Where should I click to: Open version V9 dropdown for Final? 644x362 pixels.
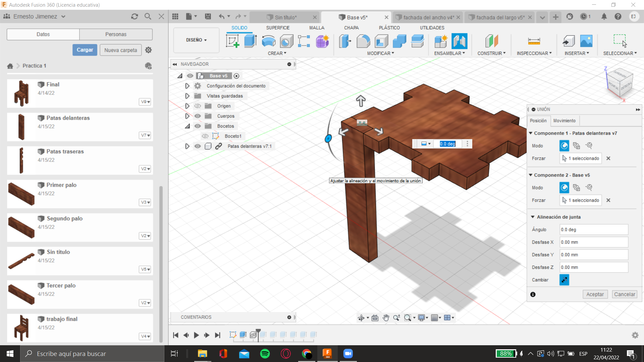145,102
